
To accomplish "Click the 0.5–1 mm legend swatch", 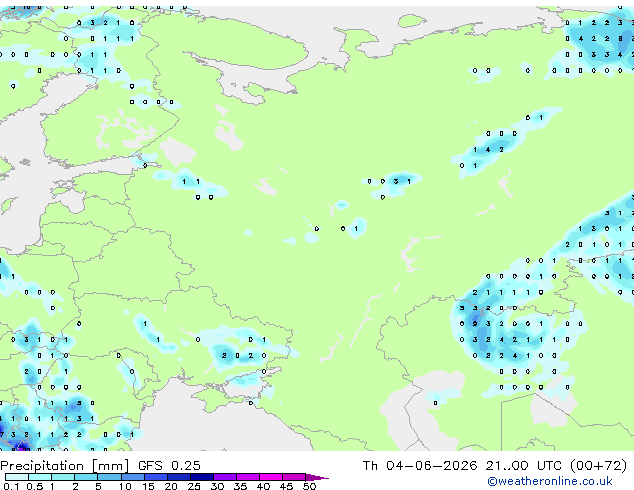I will click(x=40, y=477).
